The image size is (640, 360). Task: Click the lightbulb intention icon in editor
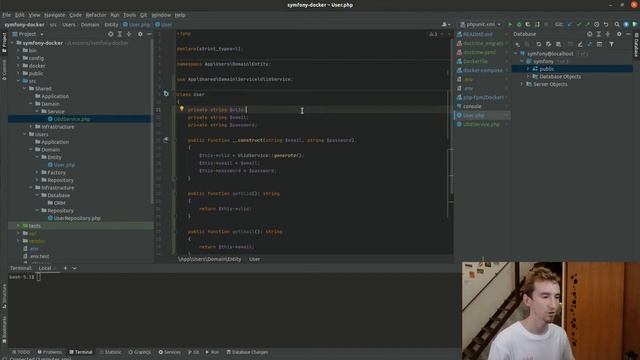(x=182, y=109)
